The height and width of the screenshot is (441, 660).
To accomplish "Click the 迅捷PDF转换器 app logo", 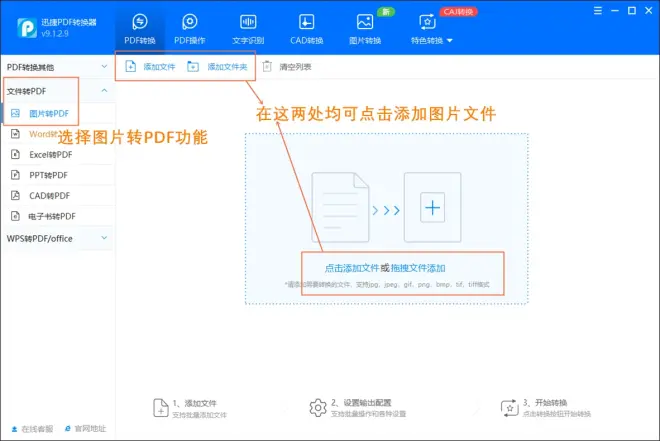I will pos(27,28).
